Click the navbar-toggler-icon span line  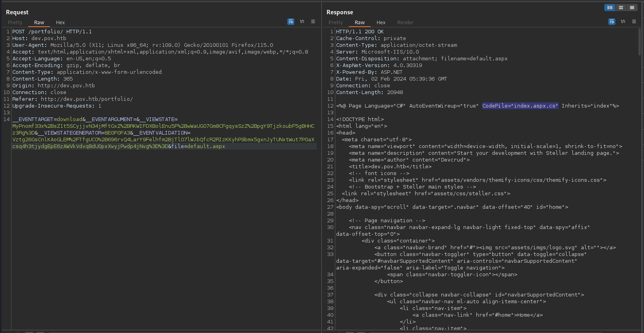pyautogui.click(x=452, y=275)
